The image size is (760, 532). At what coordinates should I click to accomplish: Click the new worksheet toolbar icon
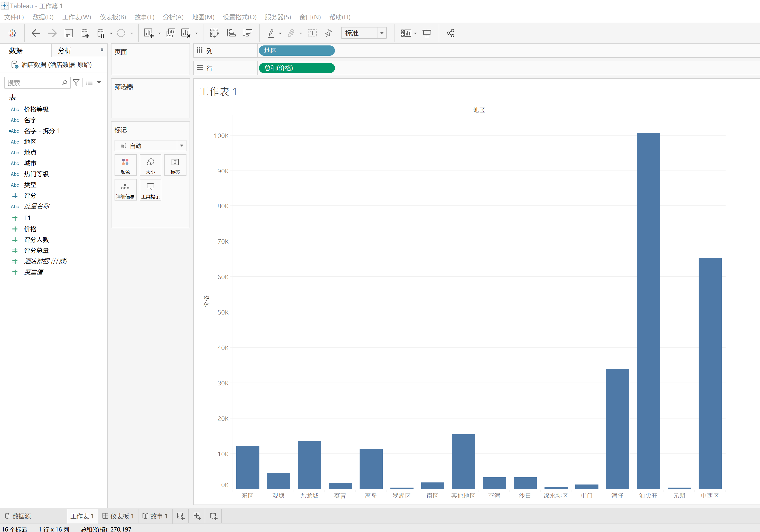[149, 33]
